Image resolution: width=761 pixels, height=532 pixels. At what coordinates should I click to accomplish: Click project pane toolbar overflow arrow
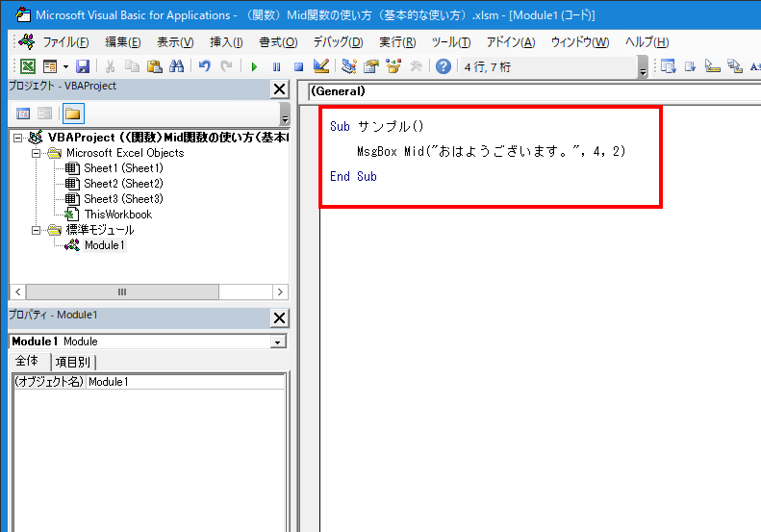pos(285,114)
